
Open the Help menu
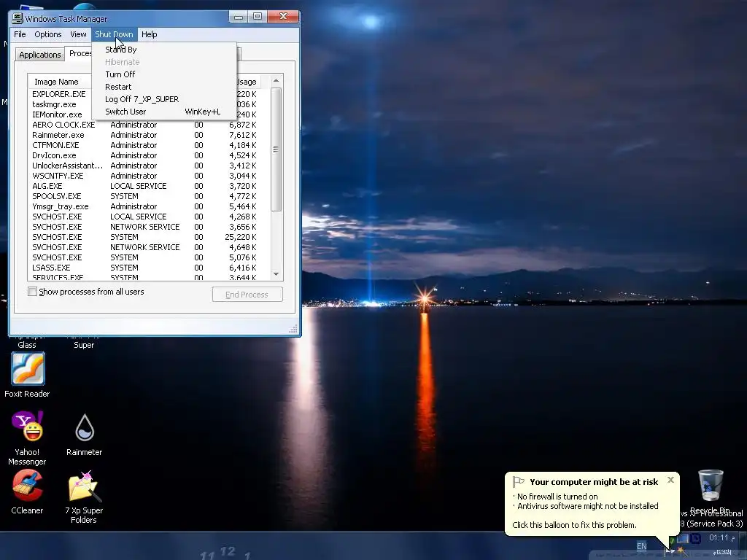coord(149,34)
